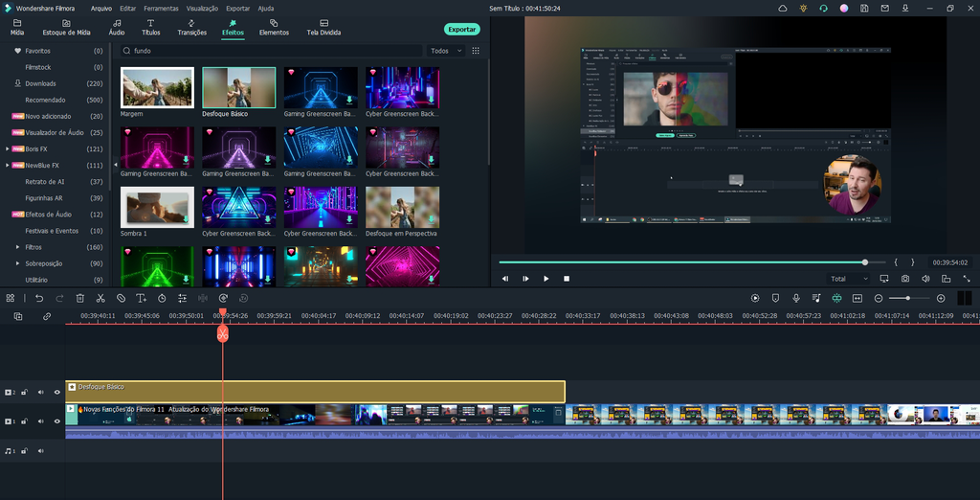Click the zoom out minus icon on timeline
Image resolution: width=980 pixels, height=500 pixels.
click(x=879, y=299)
